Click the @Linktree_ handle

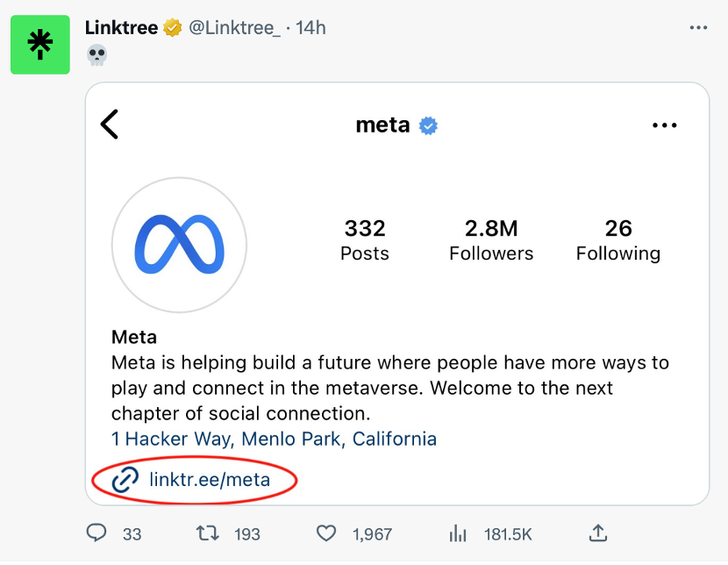tap(235, 28)
